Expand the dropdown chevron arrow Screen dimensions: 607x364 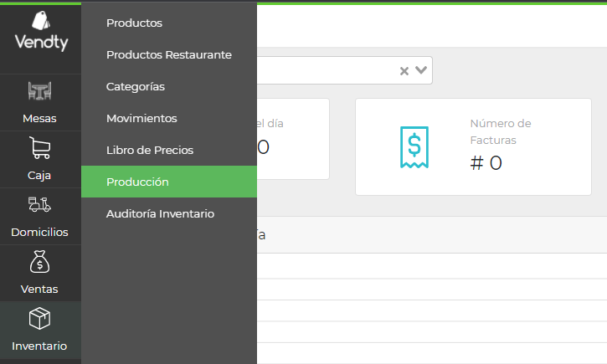421,70
